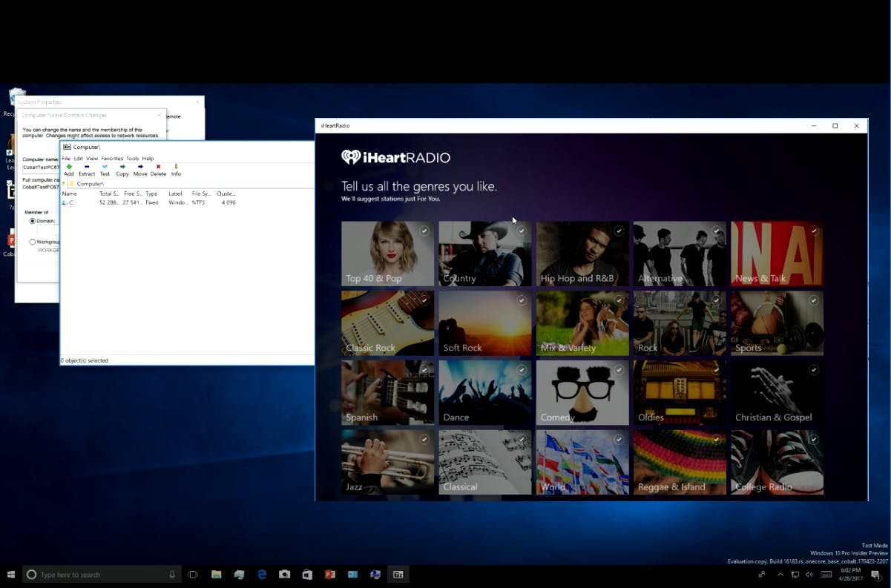This screenshot has width=891, height=588.
Task: Sort by the Name column header
Action: pos(70,194)
